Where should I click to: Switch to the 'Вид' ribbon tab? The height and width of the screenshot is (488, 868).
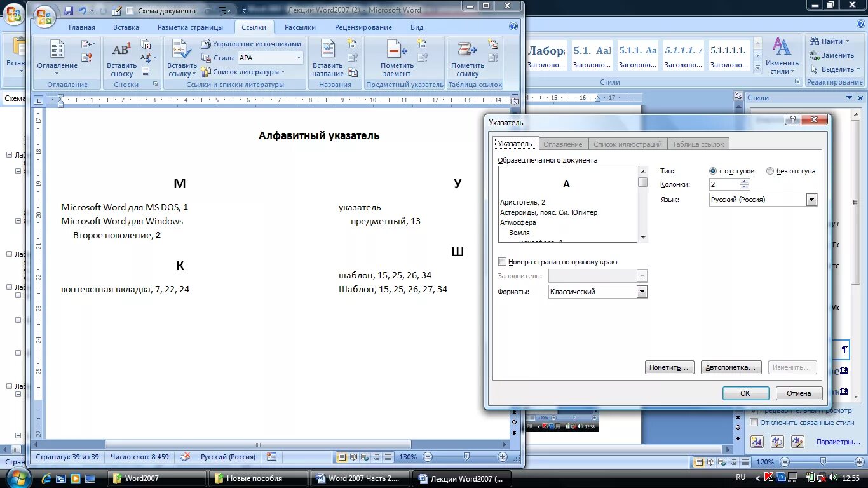pos(417,27)
